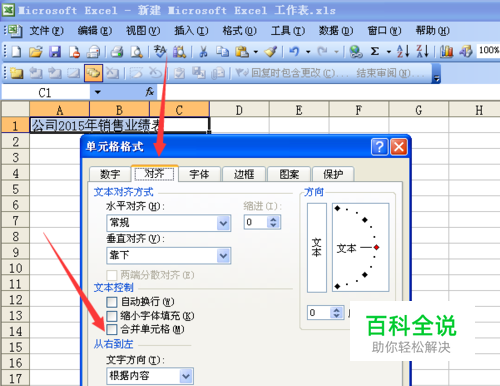Click the vertical 文本 orientation box

317,248
